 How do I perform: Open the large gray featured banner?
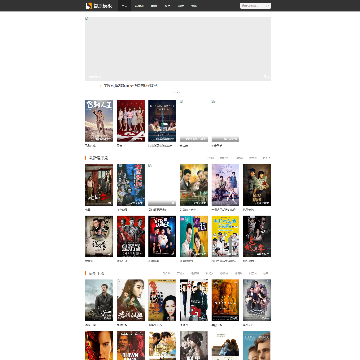pos(178,49)
